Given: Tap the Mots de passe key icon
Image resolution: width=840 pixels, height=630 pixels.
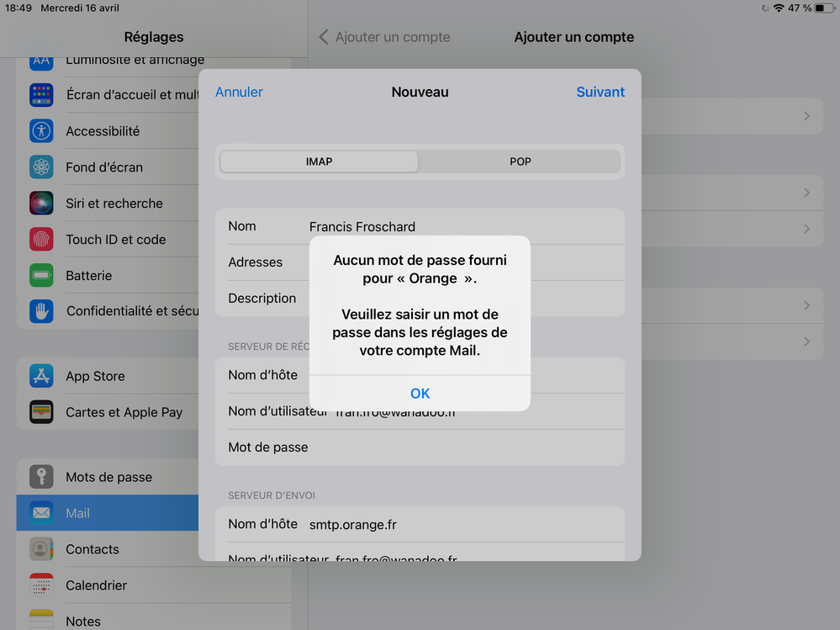Looking at the screenshot, I should tap(41, 477).
